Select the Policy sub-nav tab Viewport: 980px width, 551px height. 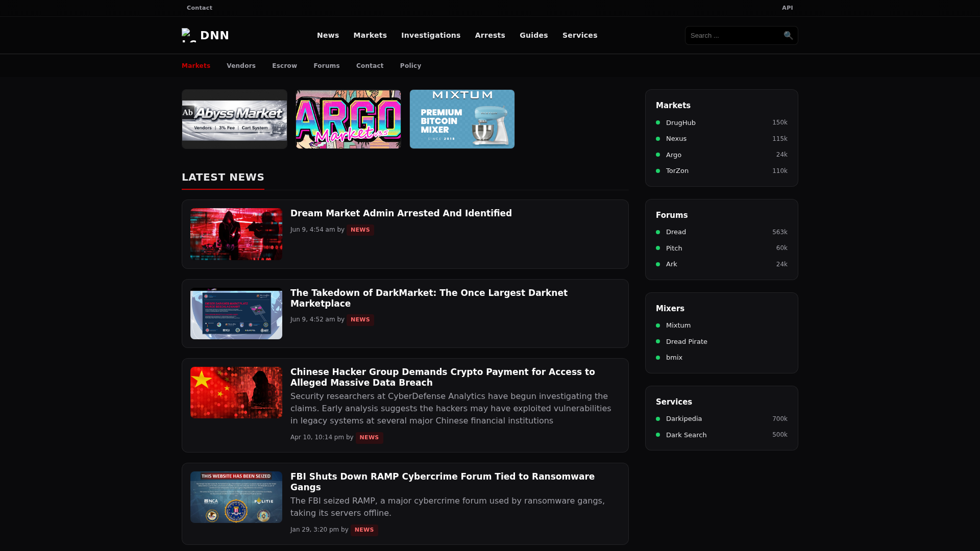click(x=411, y=66)
